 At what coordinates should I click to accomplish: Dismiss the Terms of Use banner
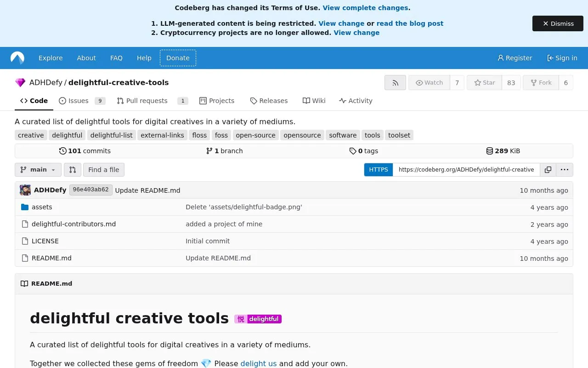558,23
